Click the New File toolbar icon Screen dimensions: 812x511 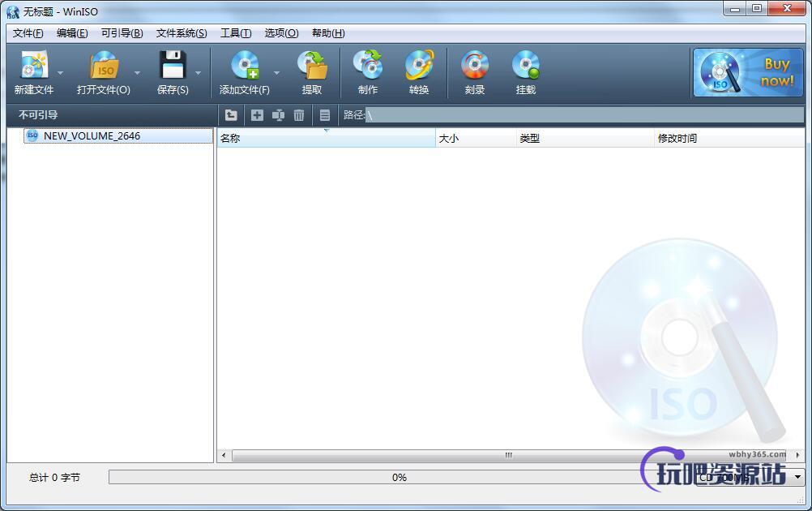34,65
